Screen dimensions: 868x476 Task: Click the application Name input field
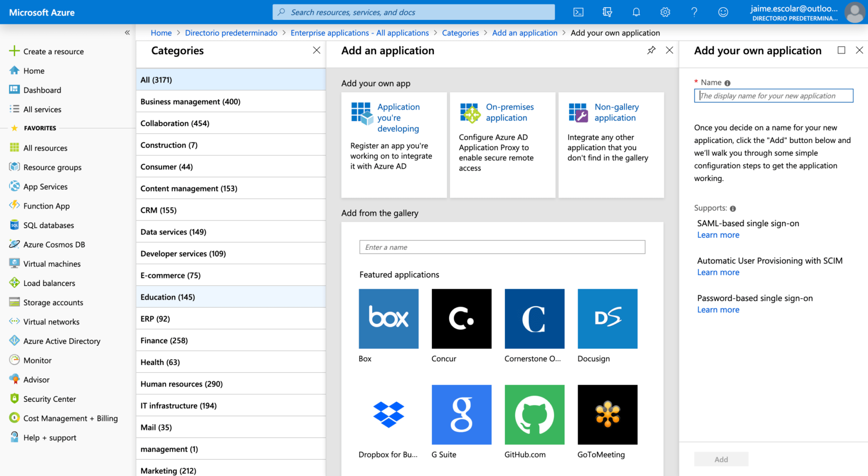click(x=773, y=95)
